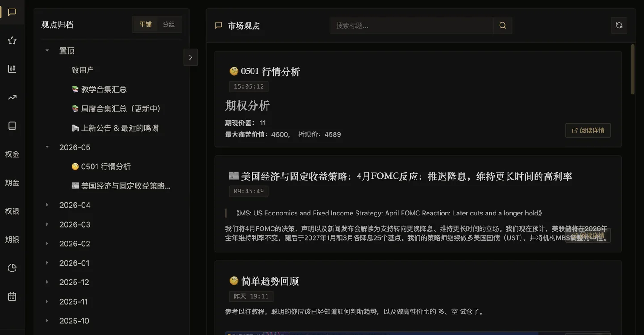
Task: Expand the 2025-10 tree group
Action: 47,320
